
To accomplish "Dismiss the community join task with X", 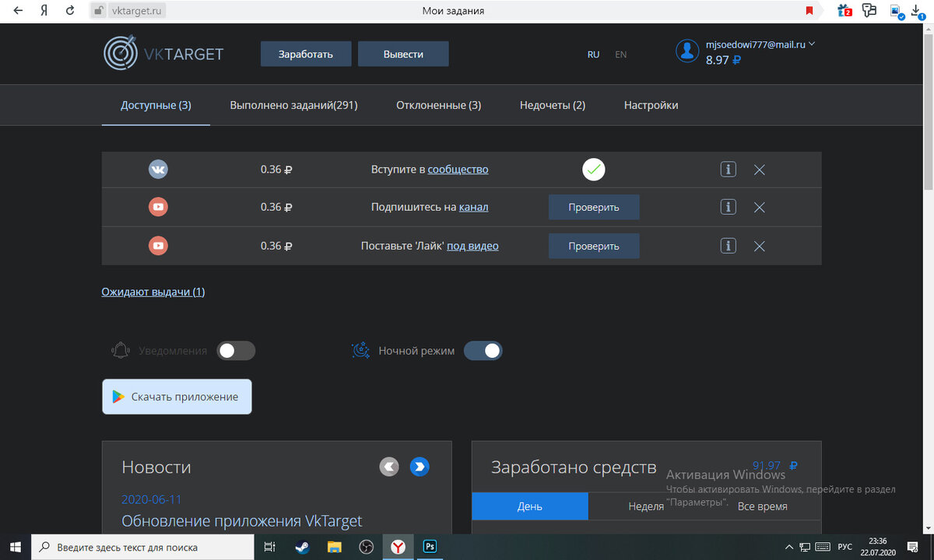I will pyautogui.click(x=760, y=170).
